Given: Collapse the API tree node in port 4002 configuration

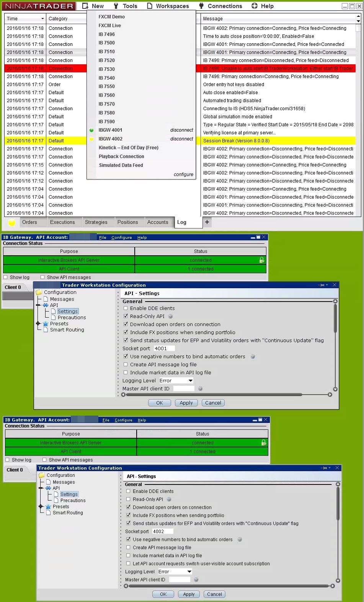Looking at the screenshot, I should tap(41, 488).
